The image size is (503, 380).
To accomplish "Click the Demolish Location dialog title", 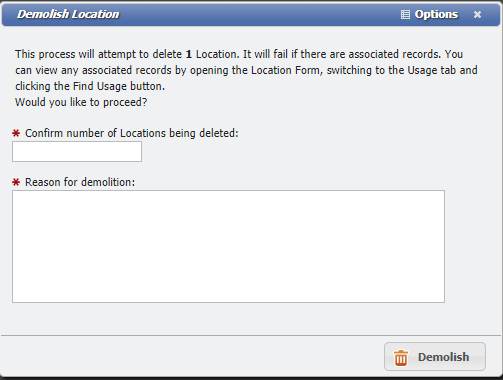I will pyautogui.click(x=68, y=14).
